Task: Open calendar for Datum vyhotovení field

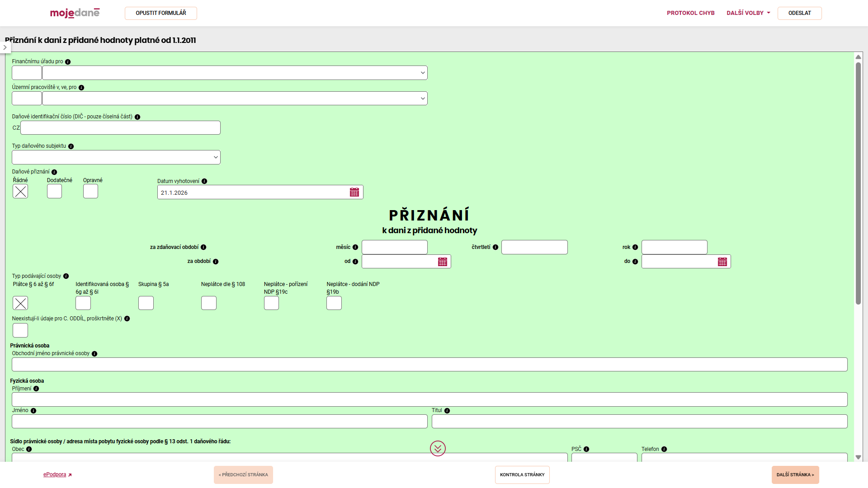Action: (354, 192)
